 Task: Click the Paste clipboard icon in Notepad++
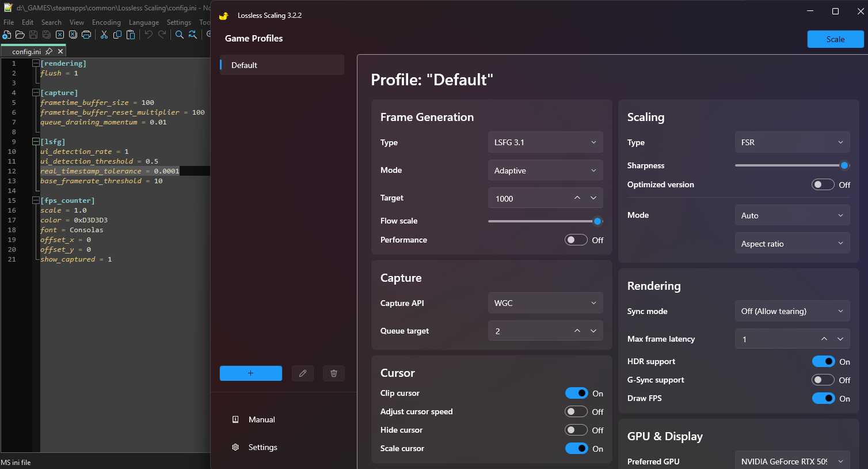pyautogui.click(x=131, y=35)
